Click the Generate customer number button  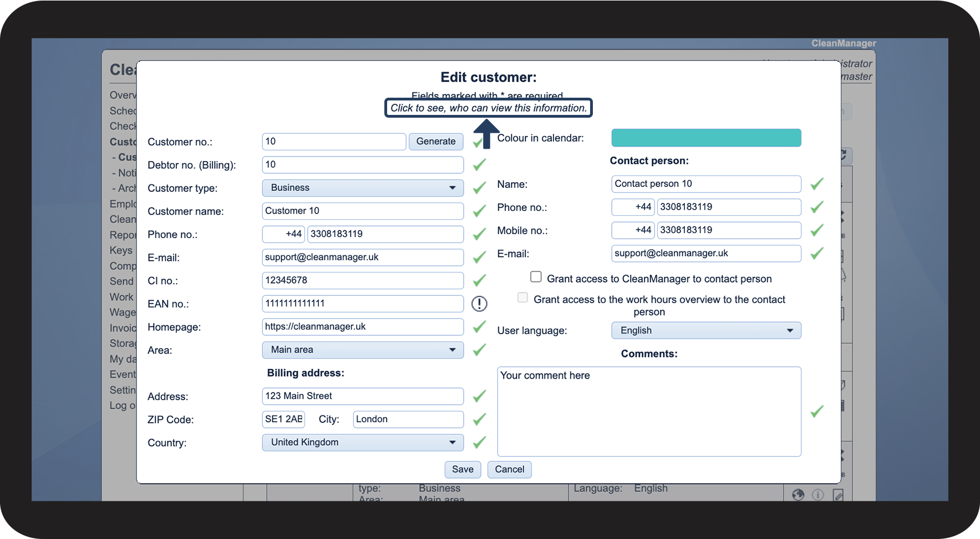click(436, 142)
